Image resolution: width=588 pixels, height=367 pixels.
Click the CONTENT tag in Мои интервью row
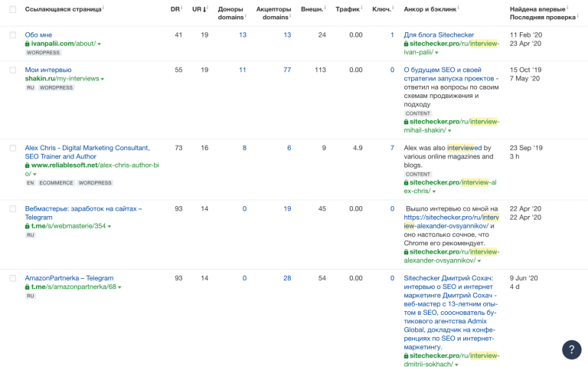tap(418, 113)
